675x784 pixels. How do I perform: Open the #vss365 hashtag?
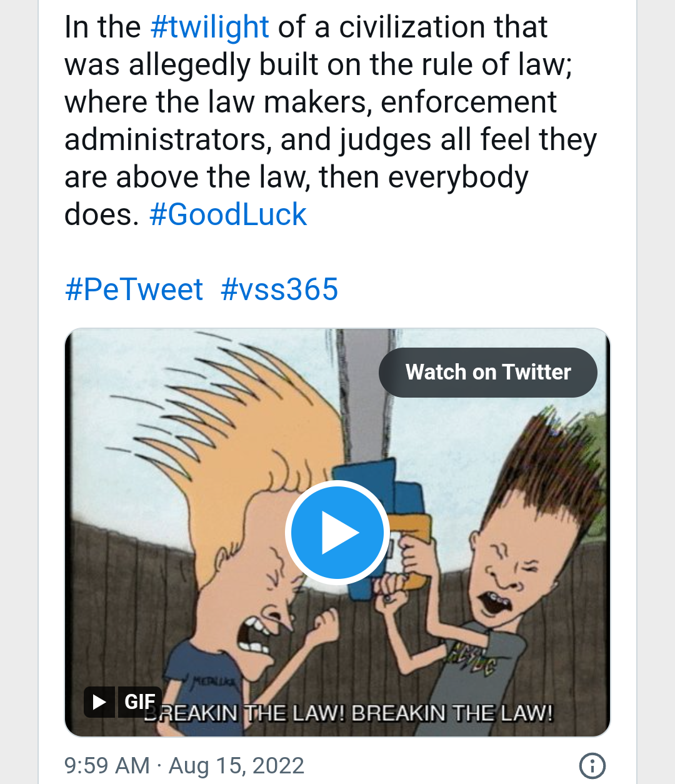(279, 289)
